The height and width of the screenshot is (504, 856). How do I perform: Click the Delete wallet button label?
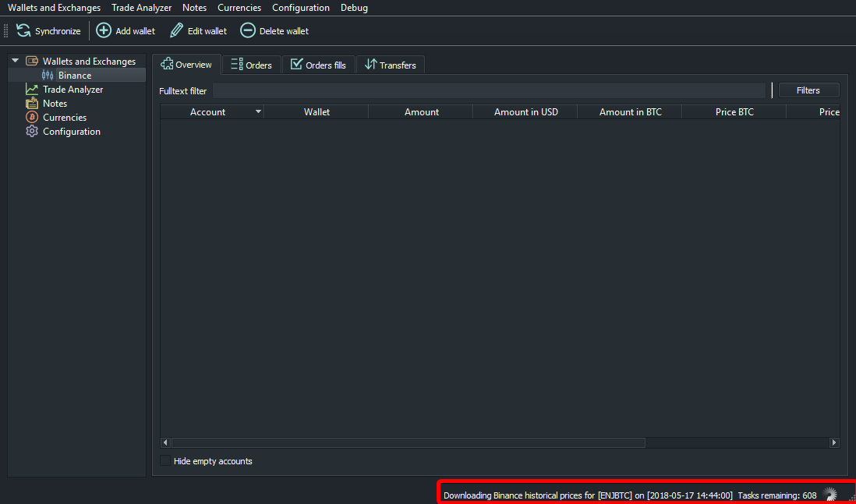(284, 31)
